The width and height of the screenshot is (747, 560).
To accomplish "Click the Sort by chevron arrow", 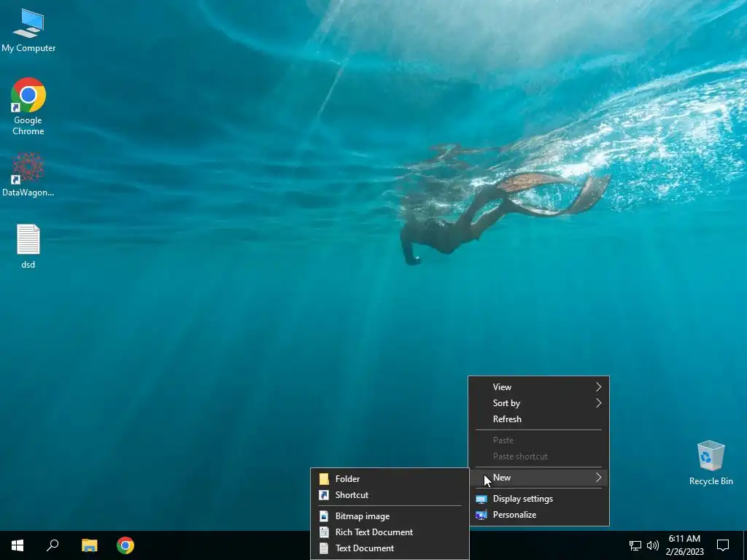I will click(x=598, y=403).
